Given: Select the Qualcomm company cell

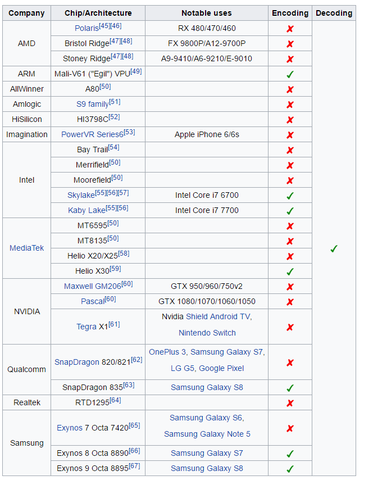Looking at the screenshot, I should tap(27, 370).
